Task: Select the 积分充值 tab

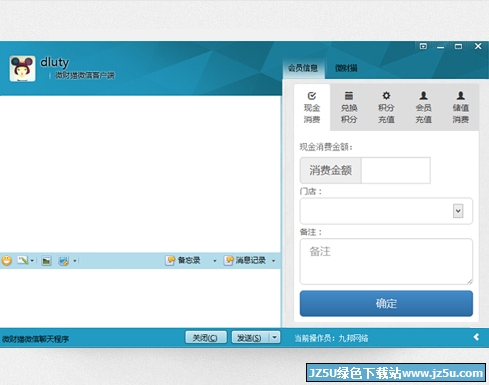Action: coord(386,107)
